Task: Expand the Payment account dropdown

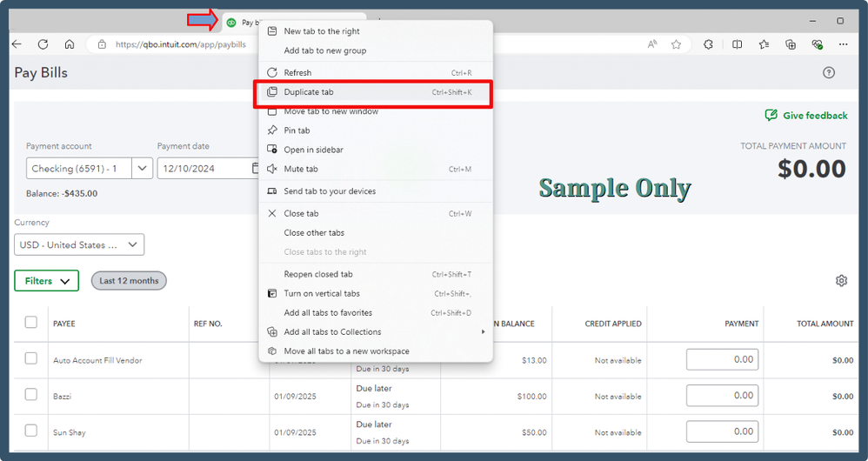Action: pyautogui.click(x=143, y=168)
